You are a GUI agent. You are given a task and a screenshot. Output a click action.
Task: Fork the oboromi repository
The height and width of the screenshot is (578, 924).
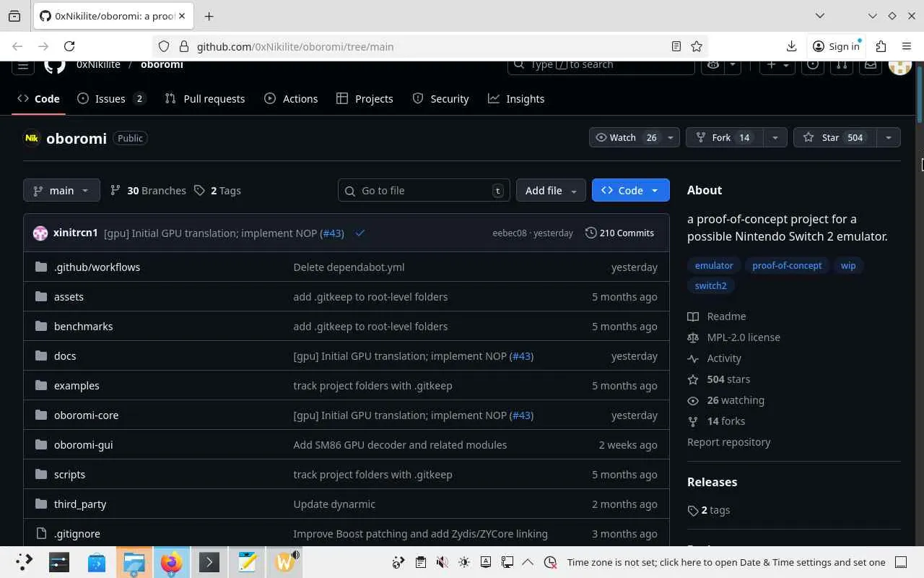(x=725, y=137)
